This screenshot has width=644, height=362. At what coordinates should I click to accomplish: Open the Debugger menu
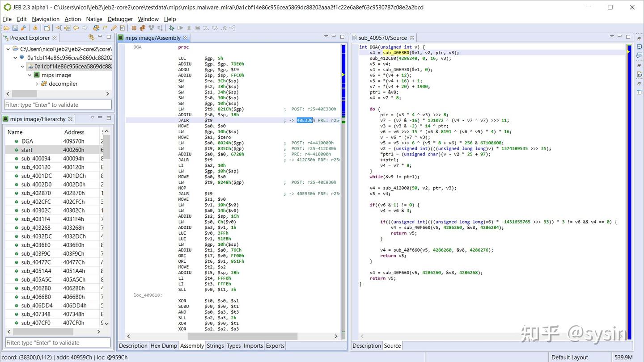pyautogui.click(x=120, y=19)
